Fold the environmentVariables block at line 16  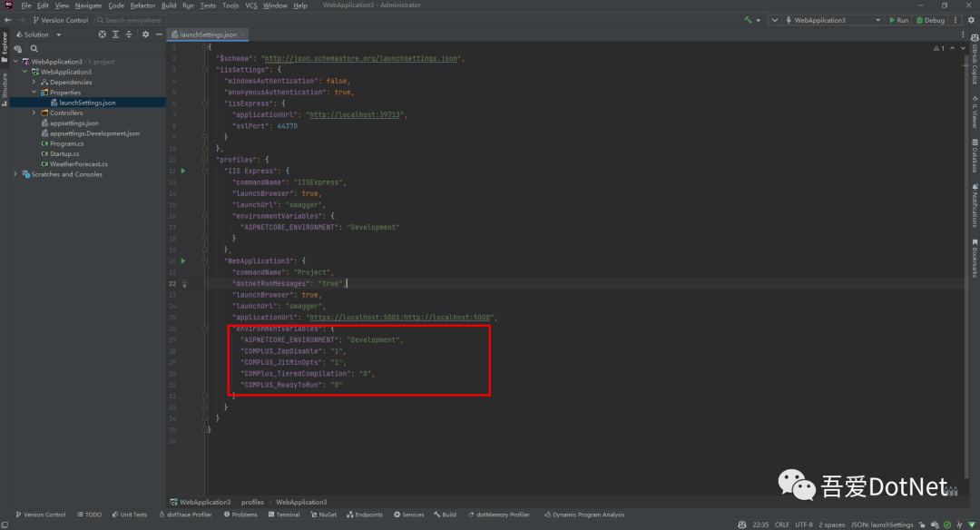pyautogui.click(x=204, y=216)
